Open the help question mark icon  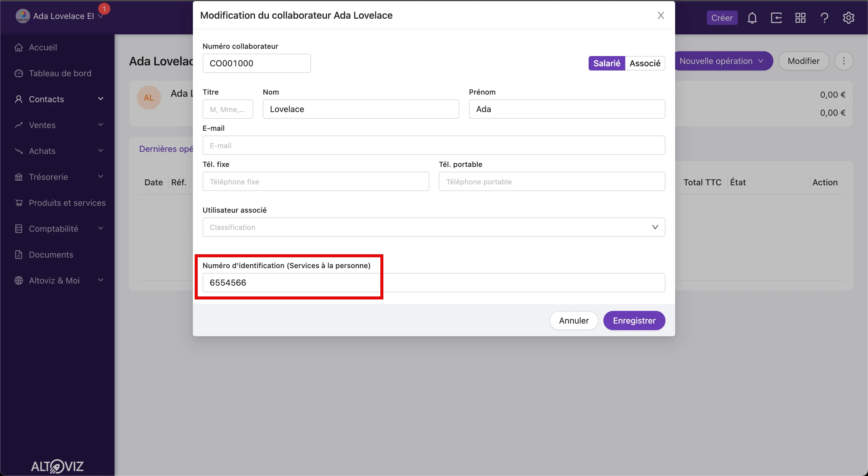click(825, 17)
